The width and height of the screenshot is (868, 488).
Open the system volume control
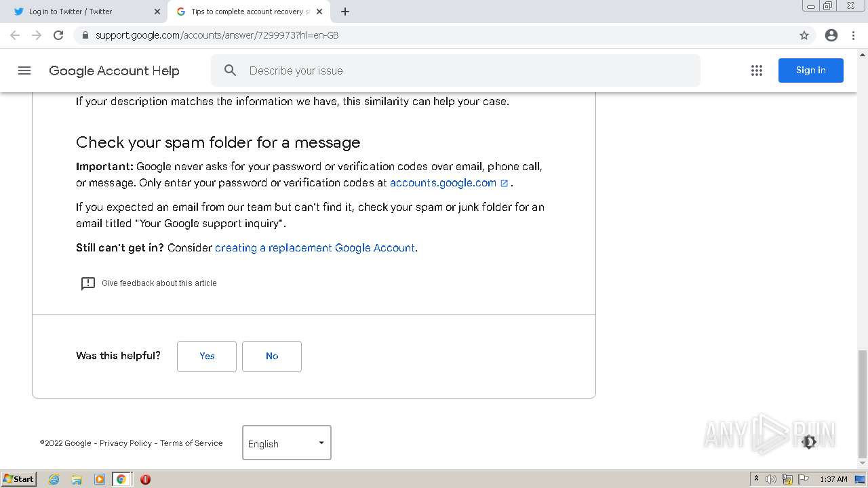[x=771, y=479]
